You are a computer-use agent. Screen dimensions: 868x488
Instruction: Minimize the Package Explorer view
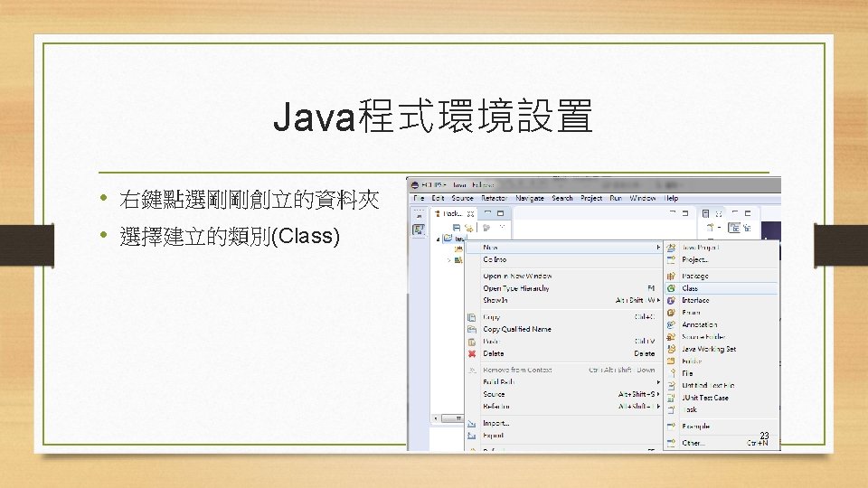pos(487,213)
